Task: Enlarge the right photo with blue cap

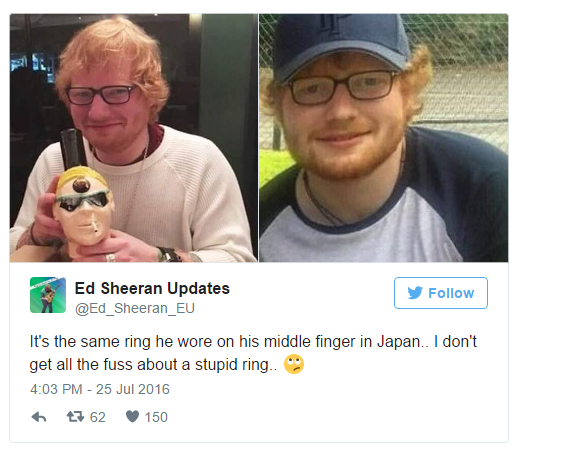Action: click(x=384, y=138)
